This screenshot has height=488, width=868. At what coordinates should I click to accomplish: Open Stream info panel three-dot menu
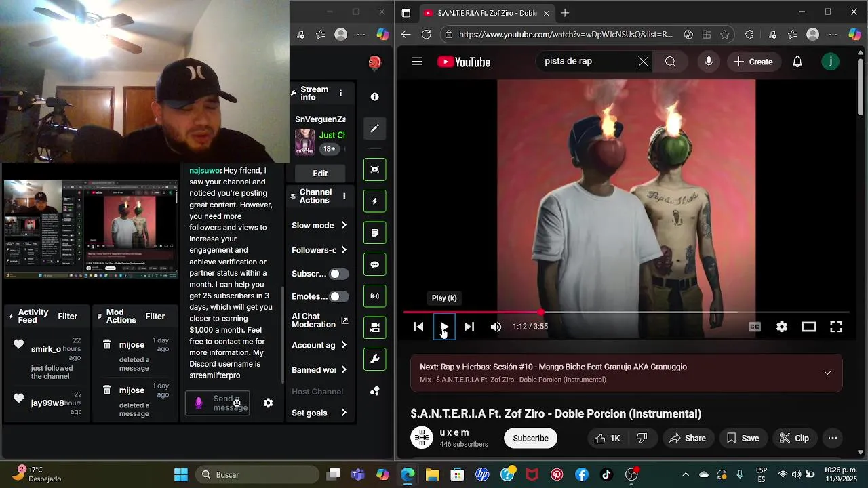pos(340,93)
